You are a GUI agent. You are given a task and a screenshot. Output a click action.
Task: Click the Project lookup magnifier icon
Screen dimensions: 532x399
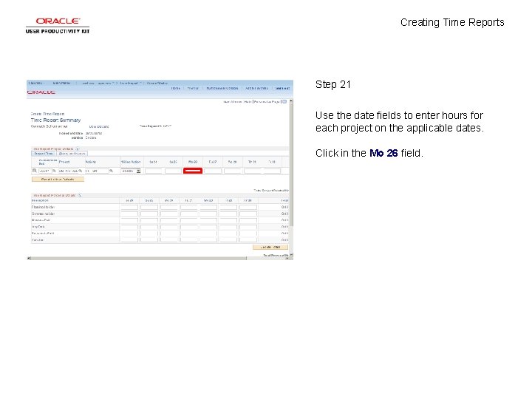[x=81, y=171]
